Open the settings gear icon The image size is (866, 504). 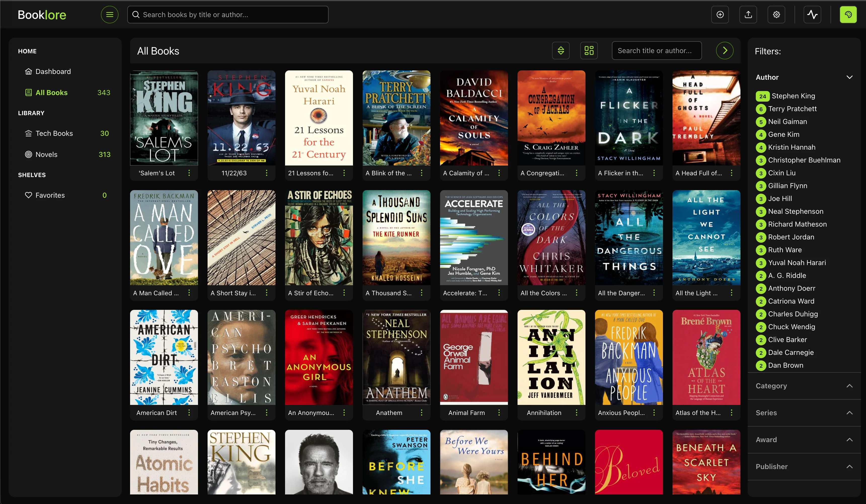(776, 14)
